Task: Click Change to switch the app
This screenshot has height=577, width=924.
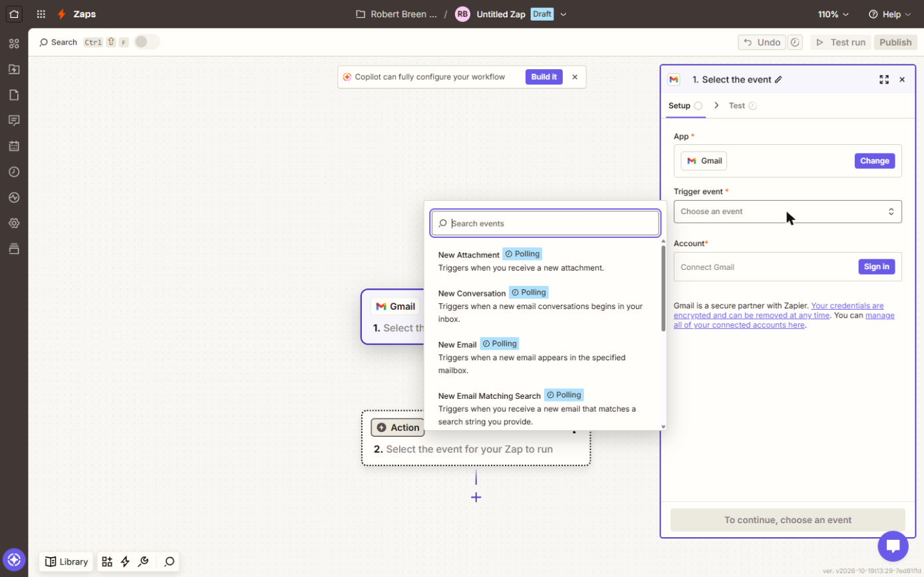Action: click(x=875, y=161)
